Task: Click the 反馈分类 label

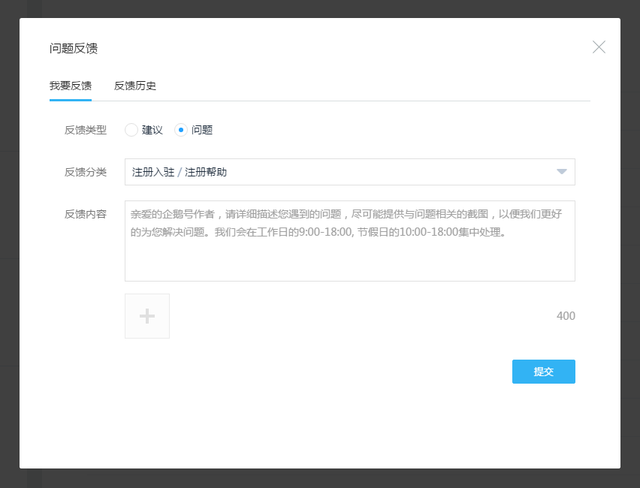Action: [x=85, y=172]
